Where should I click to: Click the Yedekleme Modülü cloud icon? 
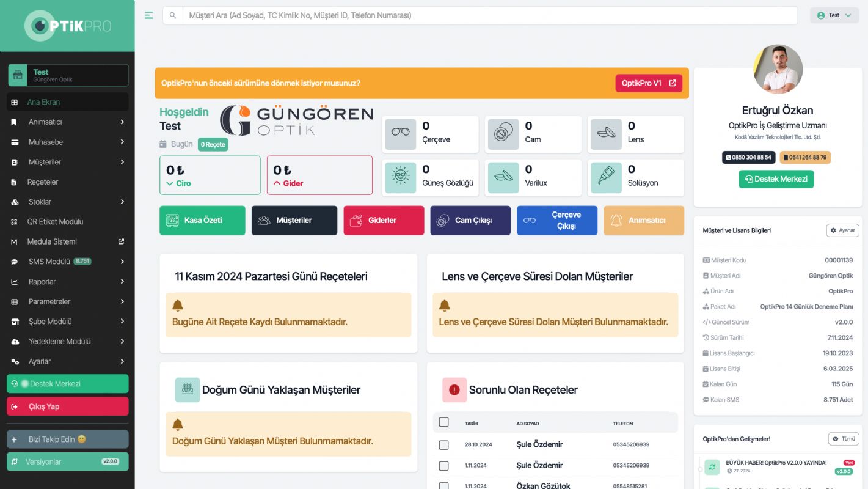pyautogui.click(x=15, y=342)
